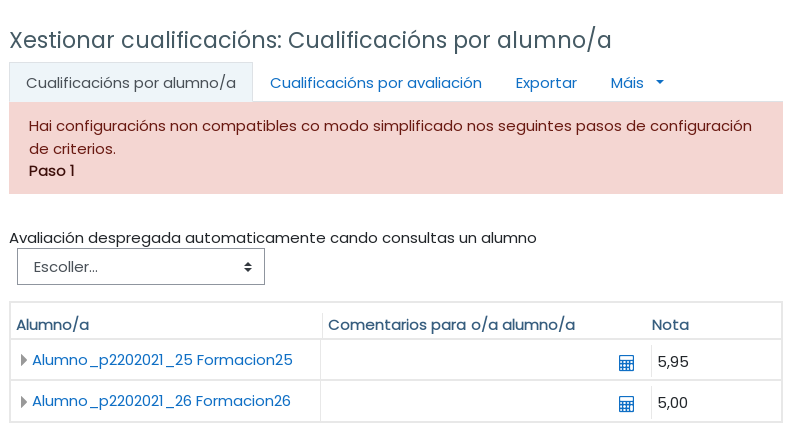This screenshot has height=435, width=789.
Task: Click the Alumno/a column header
Action: click(53, 325)
